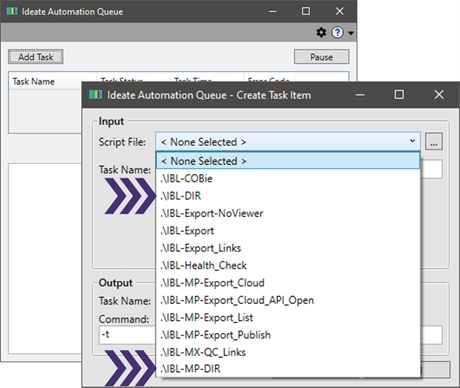Pick .\IBL-Health_Check script
460x388 pixels.
click(288, 265)
